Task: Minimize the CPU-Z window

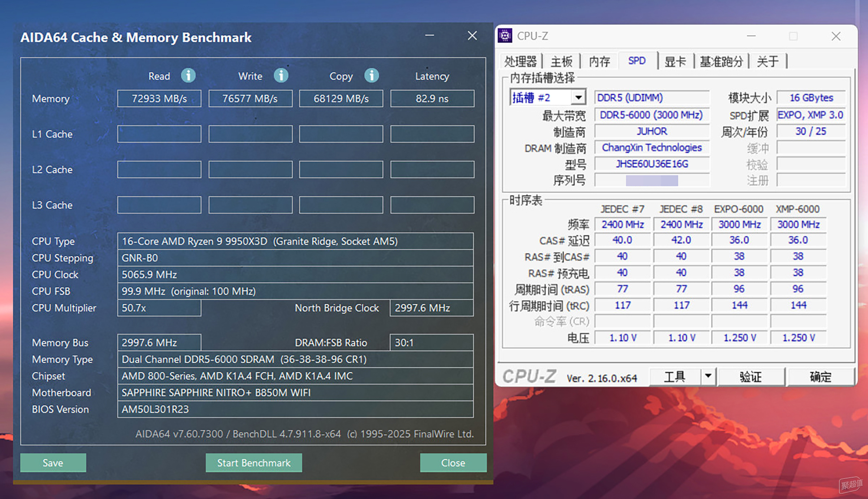Action: (x=751, y=36)
